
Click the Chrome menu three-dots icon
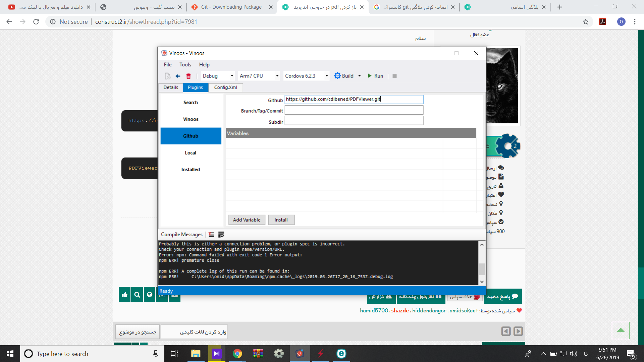635,22
